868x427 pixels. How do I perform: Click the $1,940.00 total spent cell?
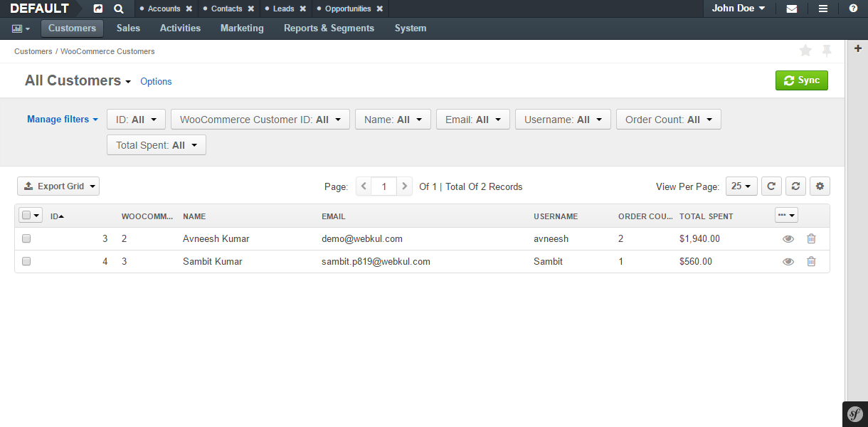699,239
